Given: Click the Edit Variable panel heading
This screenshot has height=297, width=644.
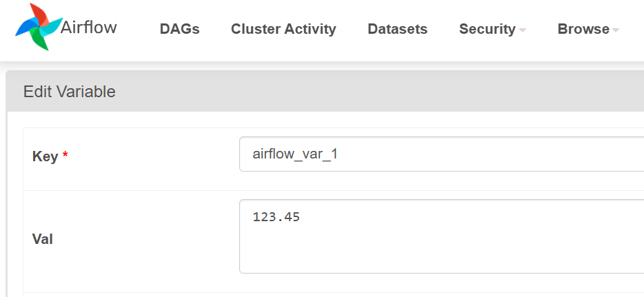Looking at the screenshot, I should click(x=69, y=92).
